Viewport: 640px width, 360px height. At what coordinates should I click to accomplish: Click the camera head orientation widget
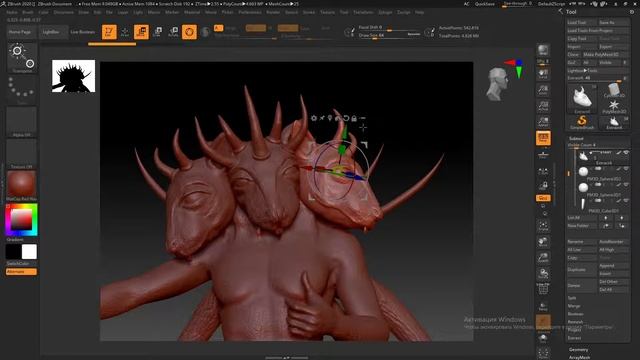(498, 84)
